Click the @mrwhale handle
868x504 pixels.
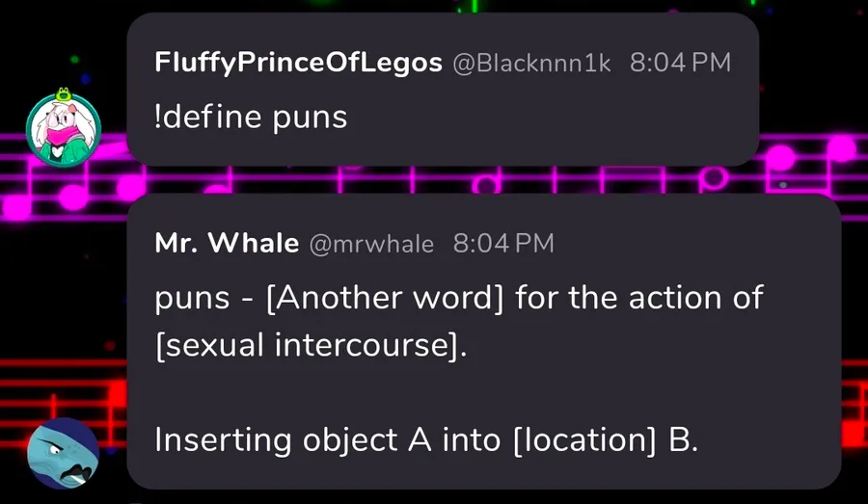(371, 244)
